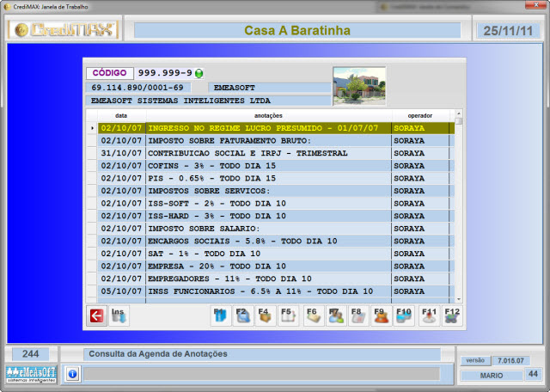Click the código field showing 999.999-9

pos(165,74)
